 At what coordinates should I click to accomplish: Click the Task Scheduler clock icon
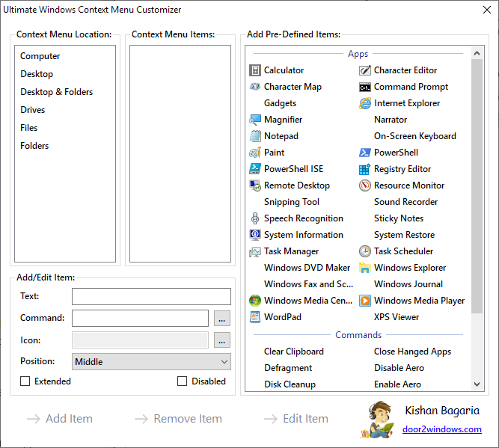tap(365, 251)
